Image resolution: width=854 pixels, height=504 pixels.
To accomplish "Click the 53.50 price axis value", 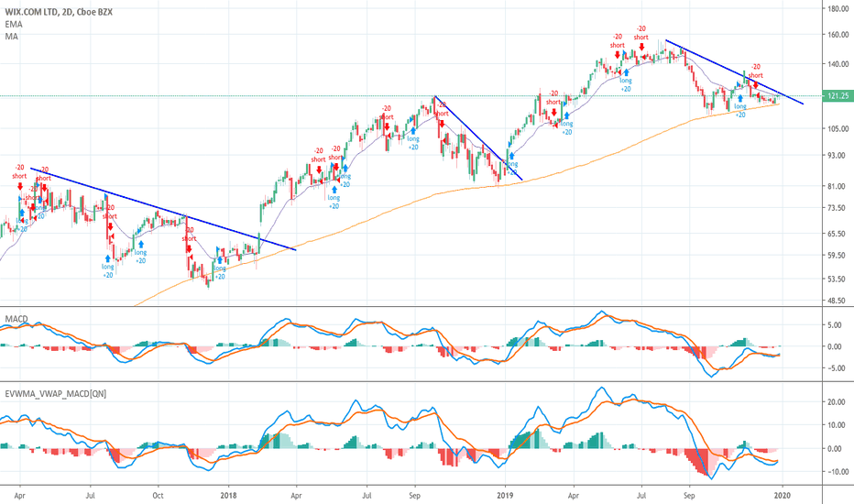I will pos(838,279).
